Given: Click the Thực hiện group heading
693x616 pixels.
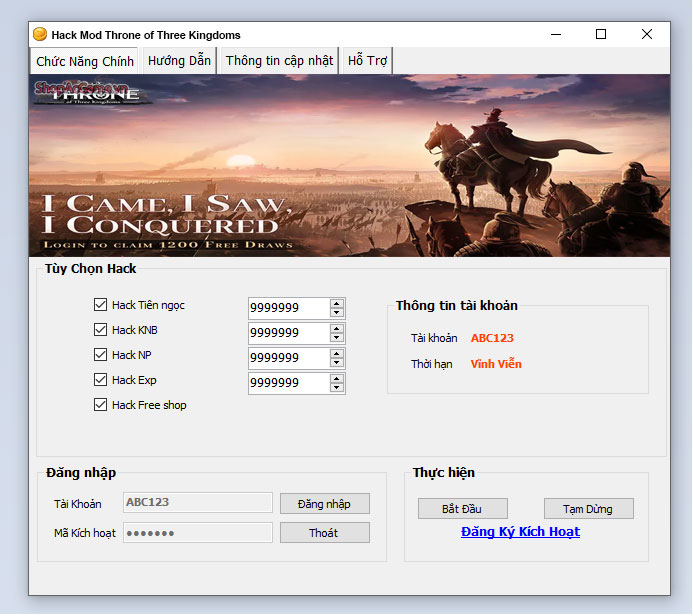Looking at the screenshot, I should (444, 473).
